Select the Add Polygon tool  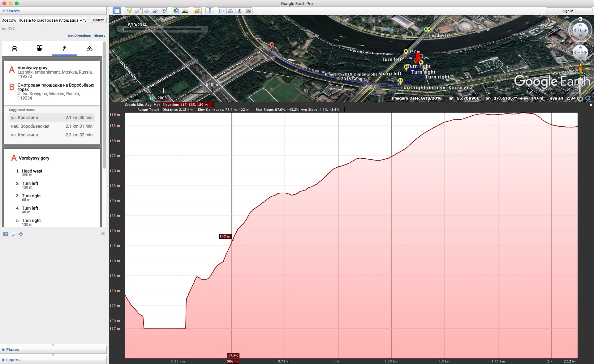tap(138, 11)
